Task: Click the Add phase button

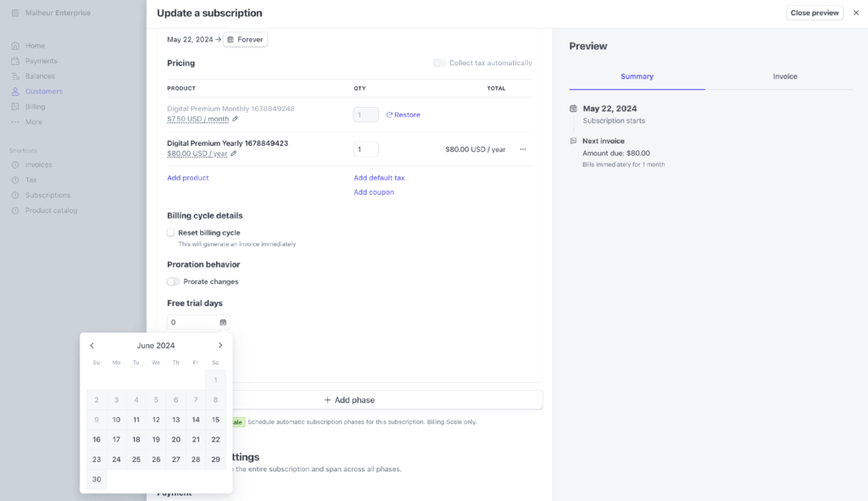Action: click(348, 400)
